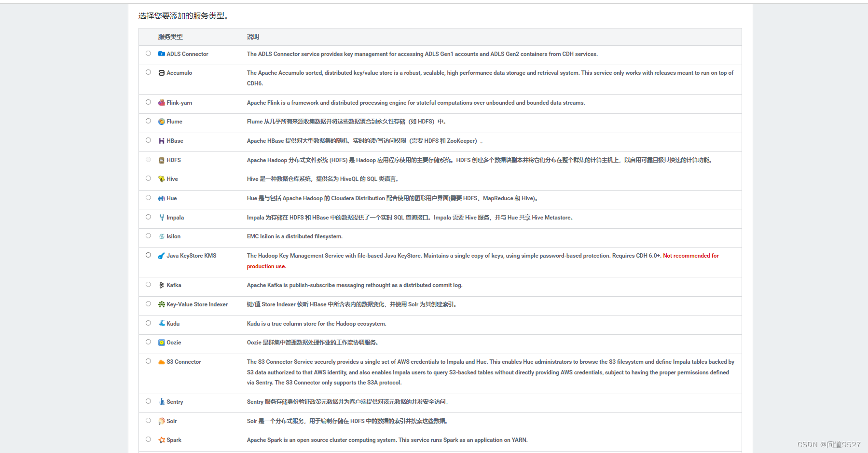Click the Oozie service icon

point(162,343)
